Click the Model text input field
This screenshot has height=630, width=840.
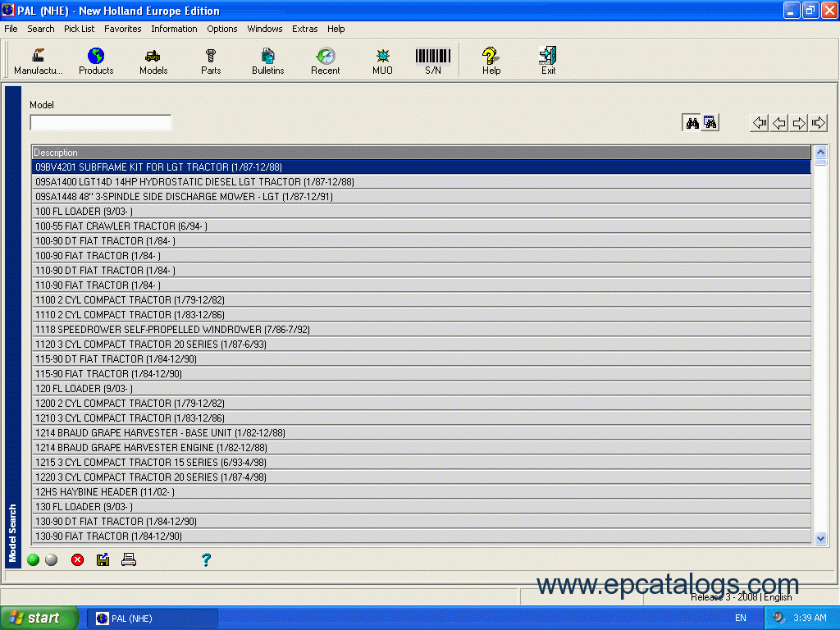point(101,123)
